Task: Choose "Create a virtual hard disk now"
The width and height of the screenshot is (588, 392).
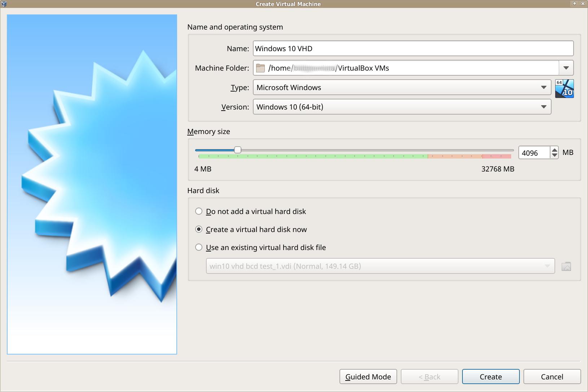Action: coord(199,230)
